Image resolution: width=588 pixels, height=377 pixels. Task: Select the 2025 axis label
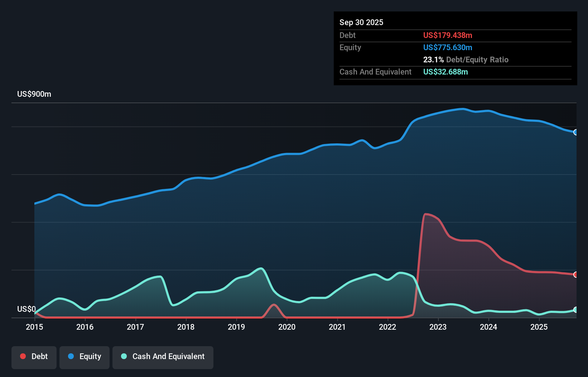pyautogui.click(x=539, y=327)
